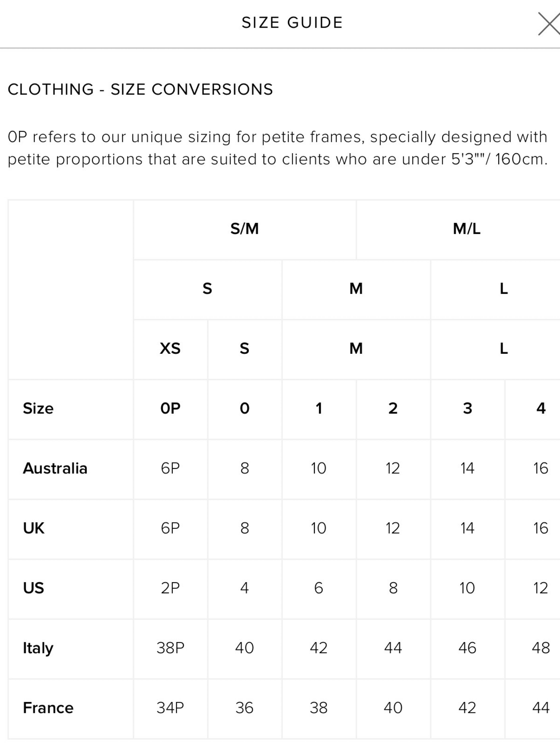
Task: Tap the Italy 46 cell
Action: pyautogui.click(x=467, y=648)
